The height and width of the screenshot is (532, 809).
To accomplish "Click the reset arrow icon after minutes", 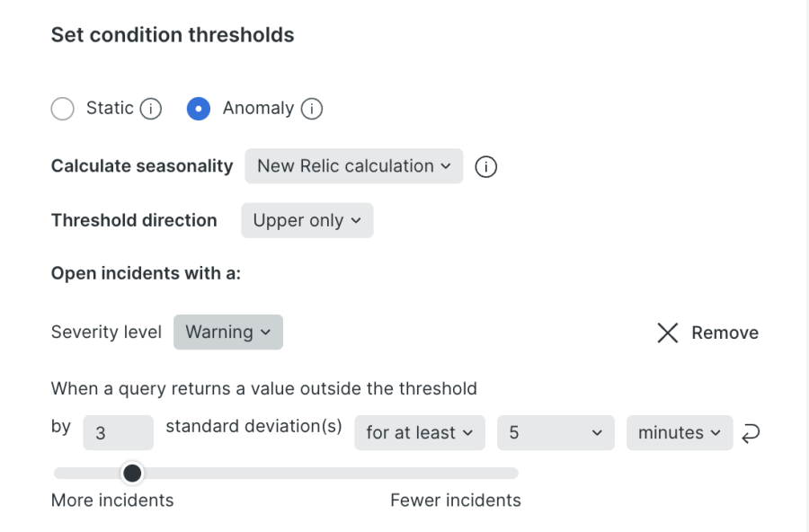I will click(750, 433).
